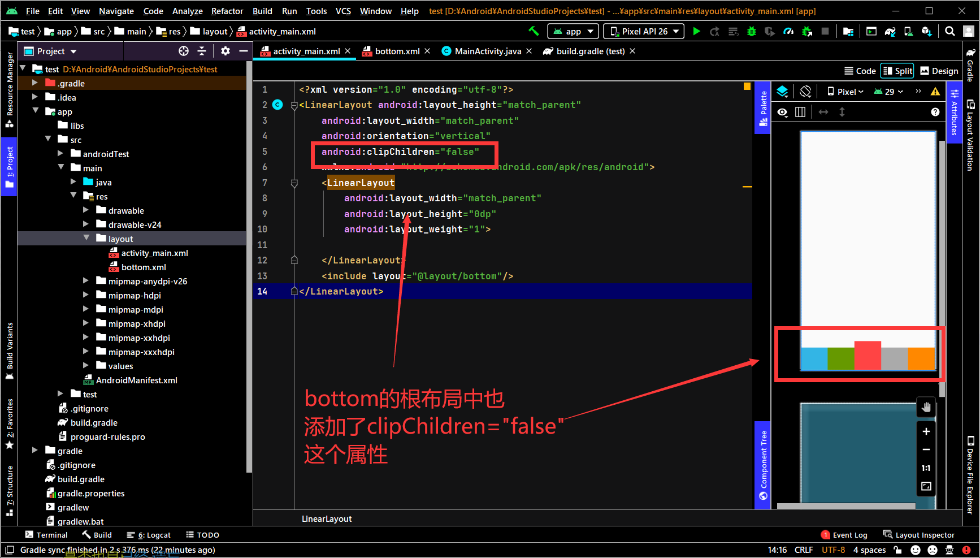980x558 pixels.
Task: Open the Analyze menu
Action: click(x=187, y=11)
